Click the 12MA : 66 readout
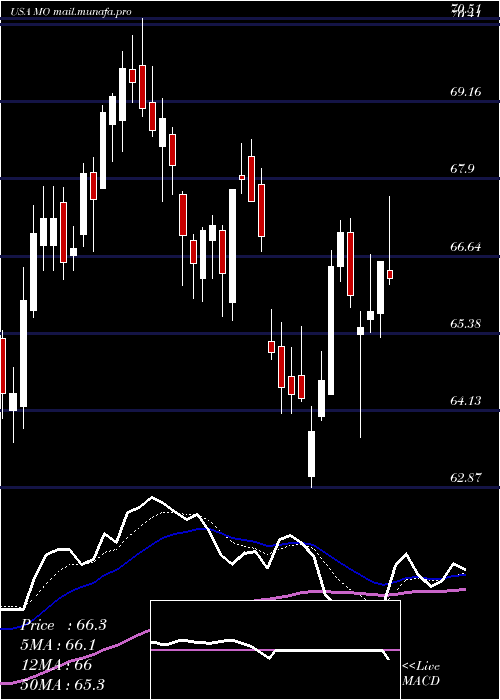The image size is (500, 700). point(57,665)
